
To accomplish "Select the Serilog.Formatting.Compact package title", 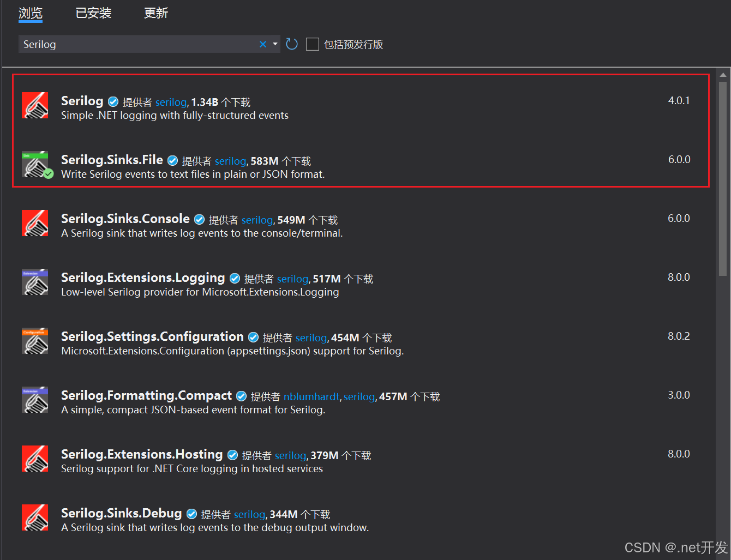I will tap(146, 395).
